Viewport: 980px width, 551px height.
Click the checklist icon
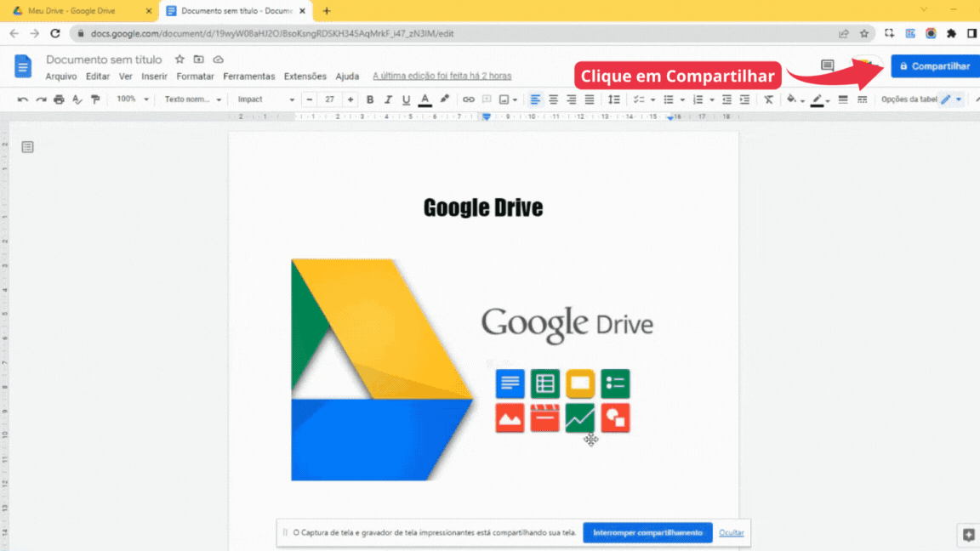tap(638, 99)
